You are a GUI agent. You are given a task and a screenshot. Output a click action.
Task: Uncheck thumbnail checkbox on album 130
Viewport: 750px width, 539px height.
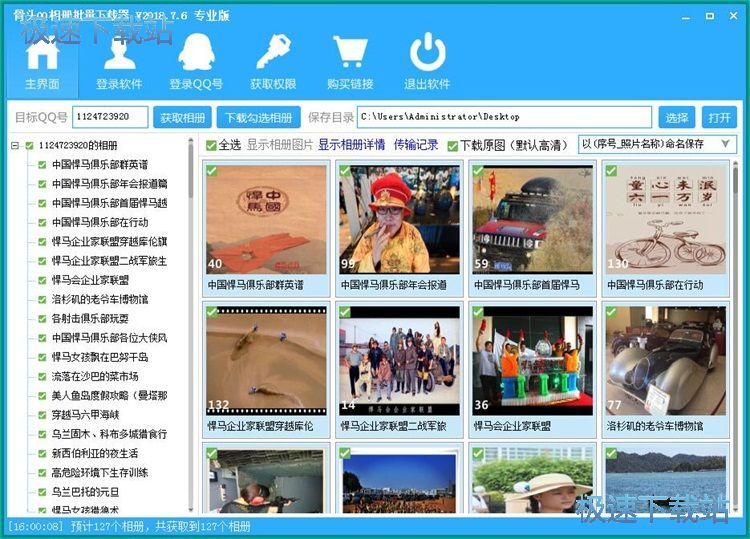point(611,171)
